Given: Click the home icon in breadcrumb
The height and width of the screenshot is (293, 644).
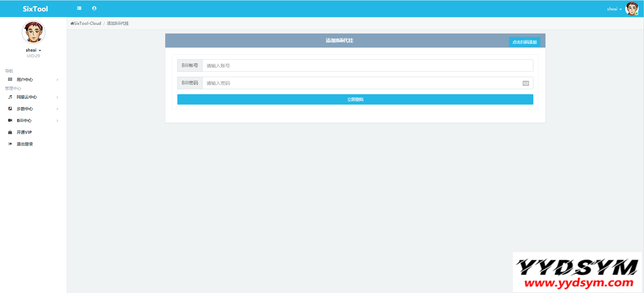Looking at the screenshot, I should [72, 23].
